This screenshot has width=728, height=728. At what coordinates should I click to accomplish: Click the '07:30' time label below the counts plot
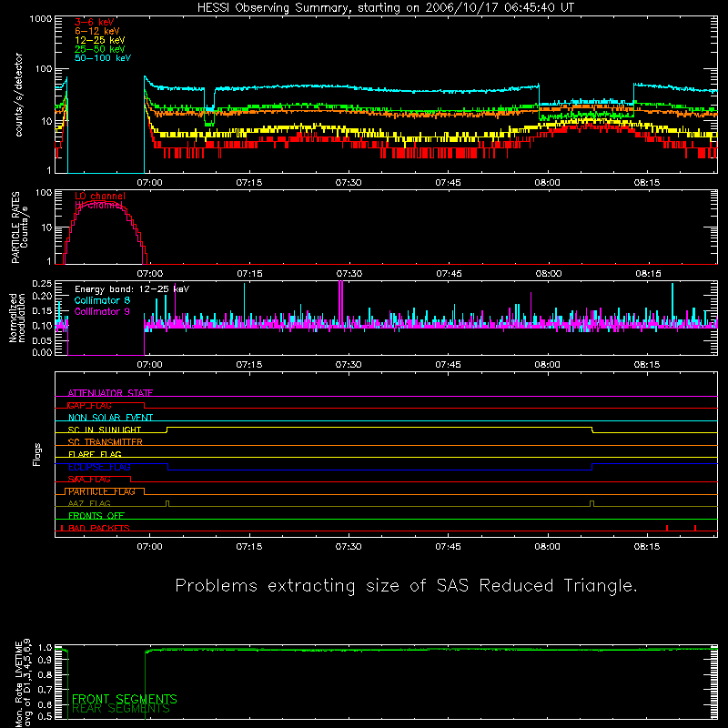pyautogui.click(x=349, y=183)
